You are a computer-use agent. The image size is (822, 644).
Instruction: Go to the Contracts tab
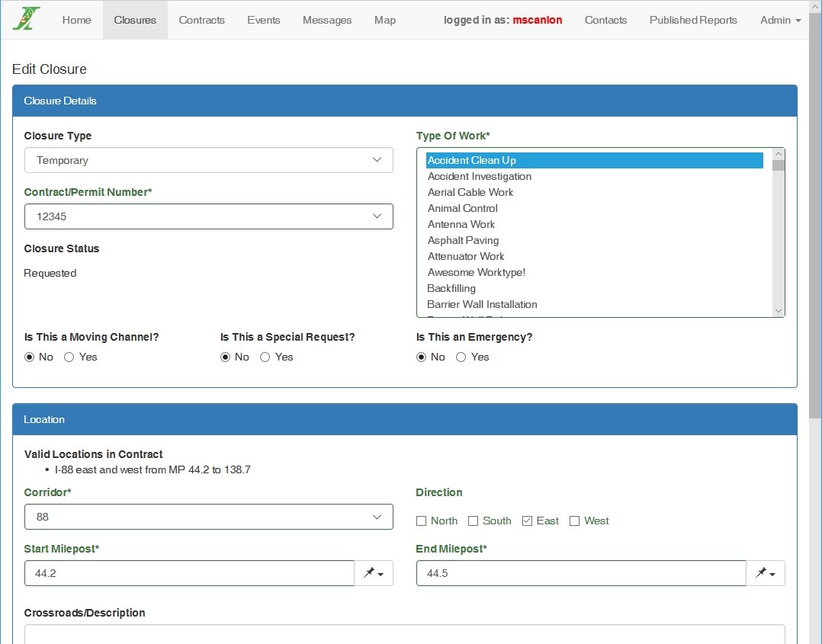[x=201, y=20]
